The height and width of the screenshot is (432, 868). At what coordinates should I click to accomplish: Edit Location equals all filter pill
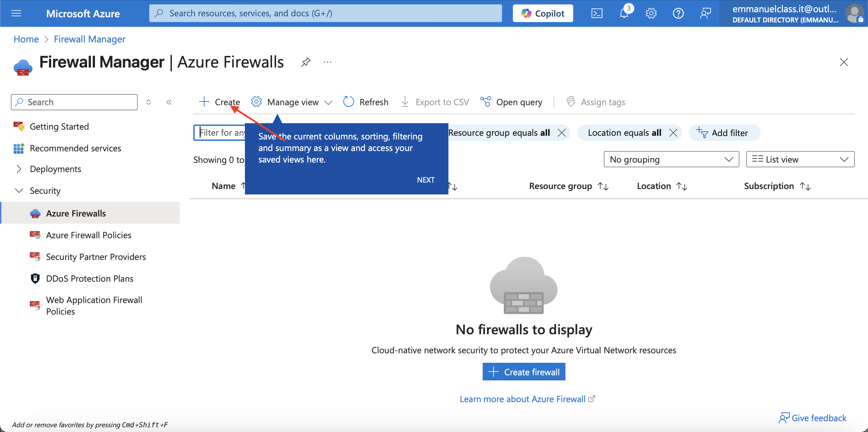click(624, 133)
